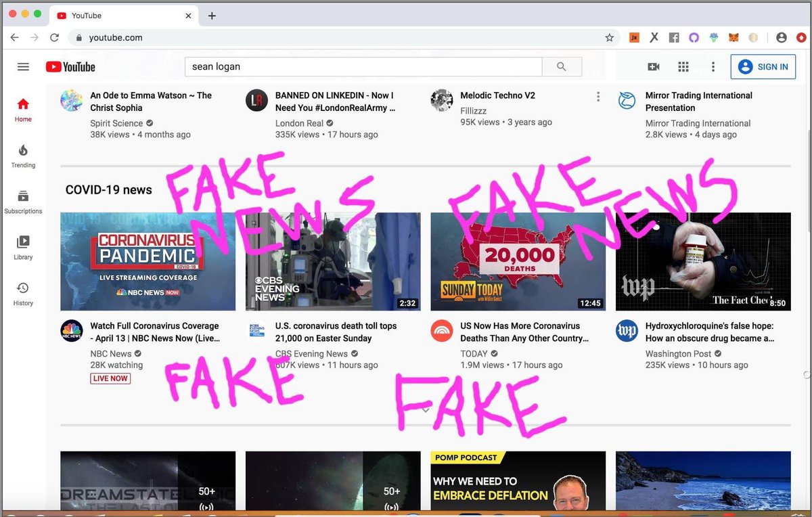Viewport: 812px width, 517px height.
Task: Click the LIVE NOW badge
Action: 110,378
